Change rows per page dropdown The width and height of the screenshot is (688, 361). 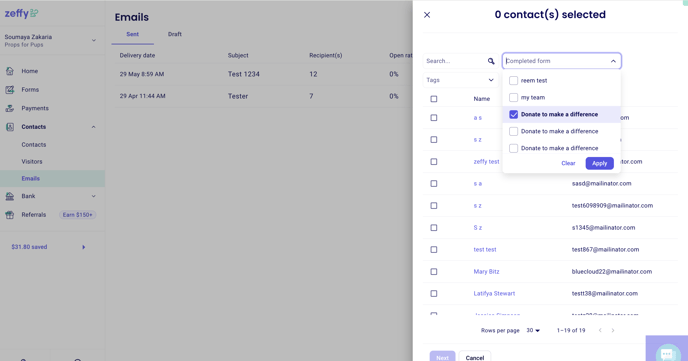click(533, 330)
